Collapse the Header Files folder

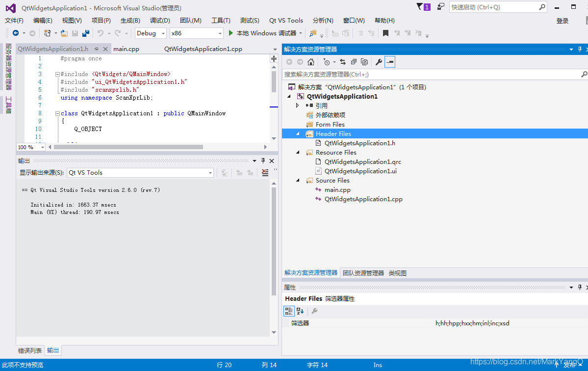click(298, 133)
